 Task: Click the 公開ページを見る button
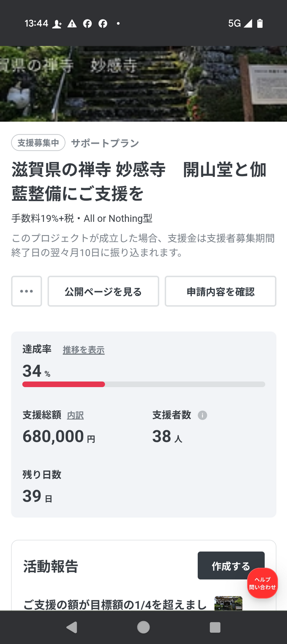(x=103, y=291)
